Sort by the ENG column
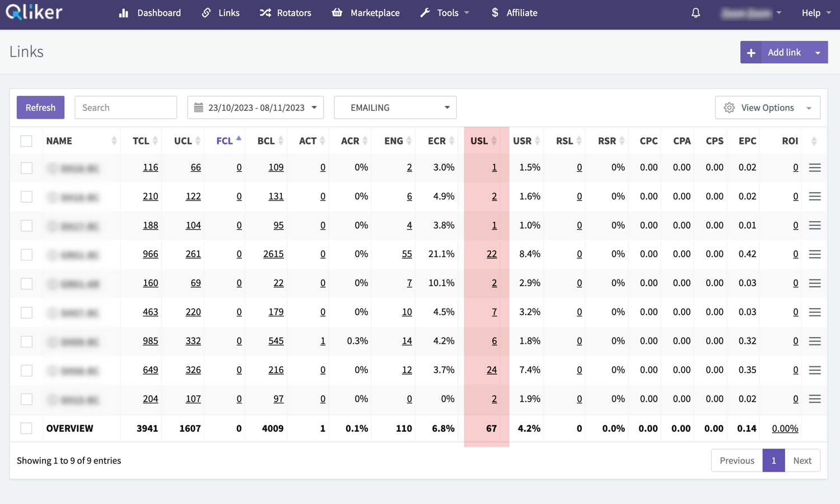Viewport: 840px width, 504px height. click(x=394, y=141)
